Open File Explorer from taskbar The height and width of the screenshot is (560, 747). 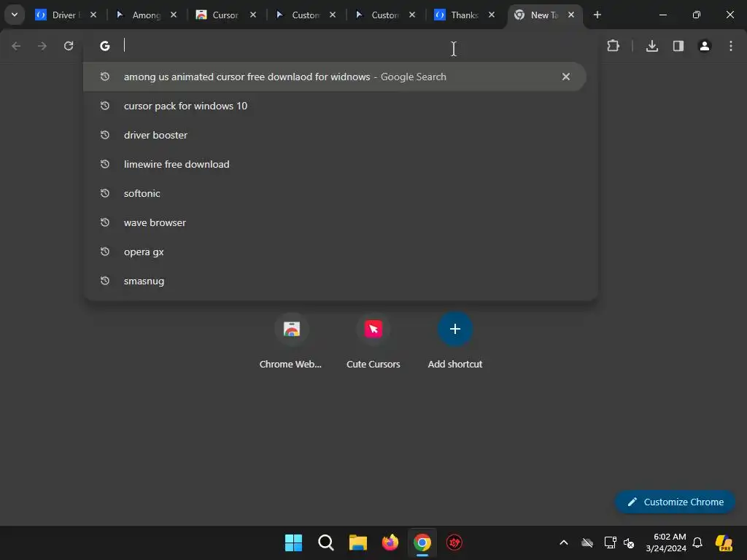[357, 542]
